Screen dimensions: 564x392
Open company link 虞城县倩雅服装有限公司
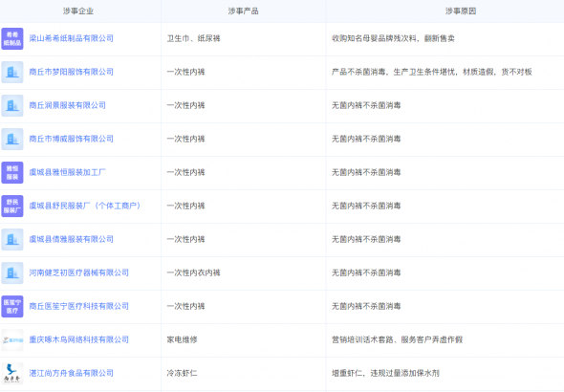pos(72,239)
